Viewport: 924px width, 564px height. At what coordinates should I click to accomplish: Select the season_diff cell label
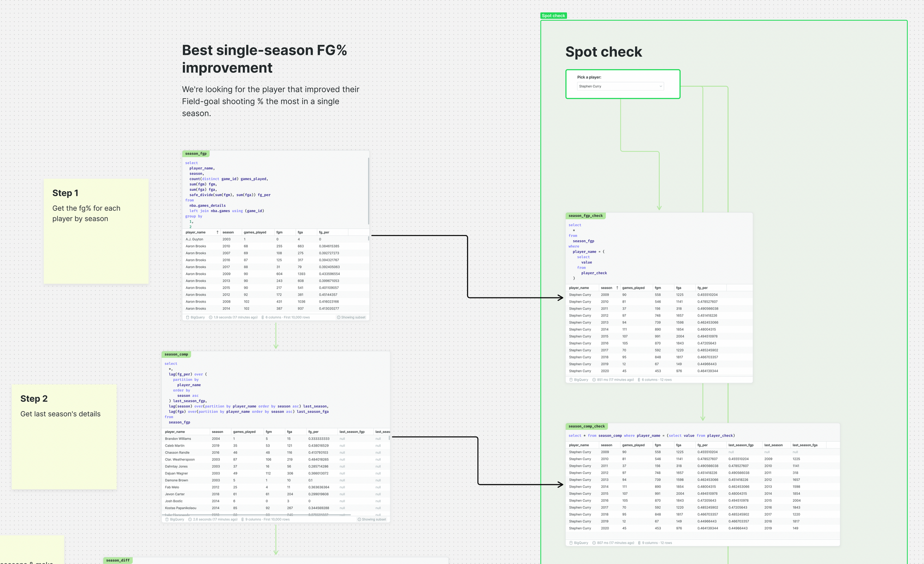coord(118,560)
